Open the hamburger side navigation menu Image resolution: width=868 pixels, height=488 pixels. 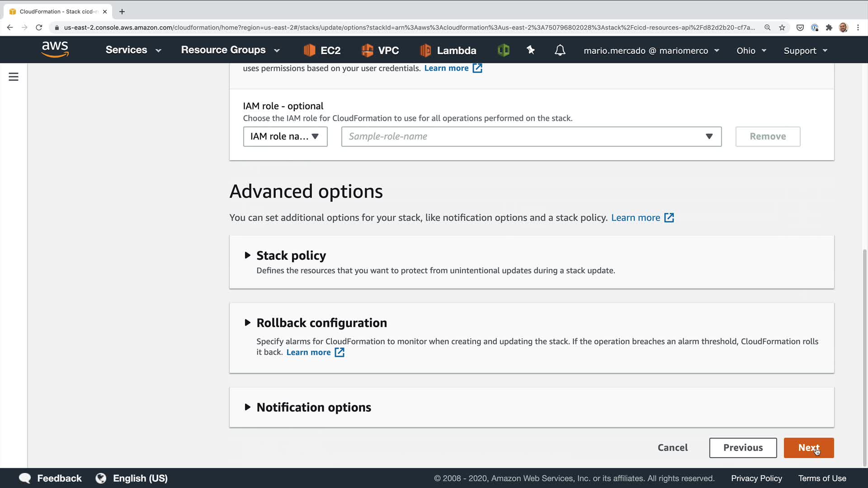pos(14,77)
